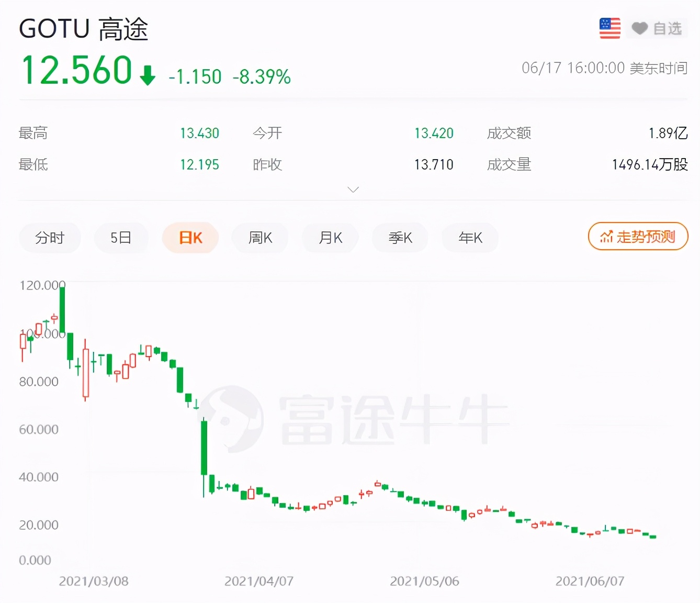
Task: Click the 昨收 value 13.710
Action: tap(434, 165)
